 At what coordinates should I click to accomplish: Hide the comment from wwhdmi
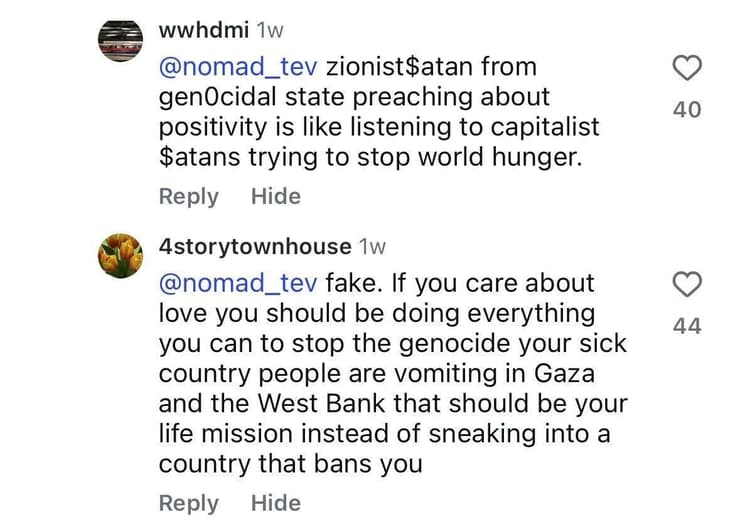pos(276,196)
